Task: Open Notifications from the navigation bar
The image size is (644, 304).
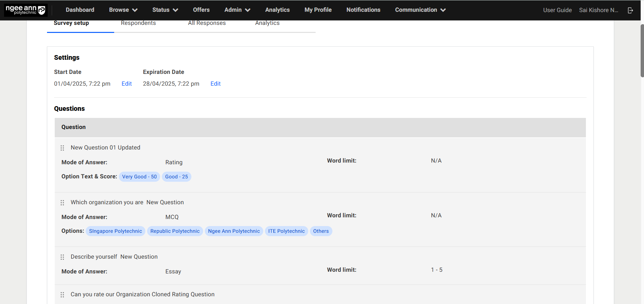Action: point(363,10)
